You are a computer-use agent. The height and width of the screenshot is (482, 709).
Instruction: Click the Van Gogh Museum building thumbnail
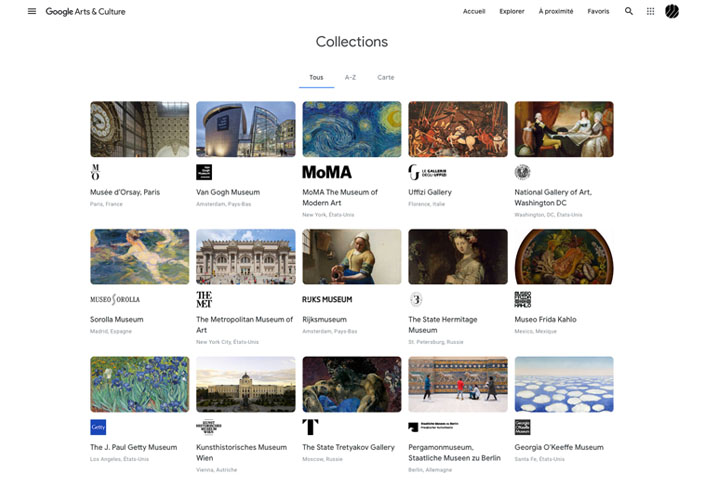pyautogui.click(x=246, y=129)
